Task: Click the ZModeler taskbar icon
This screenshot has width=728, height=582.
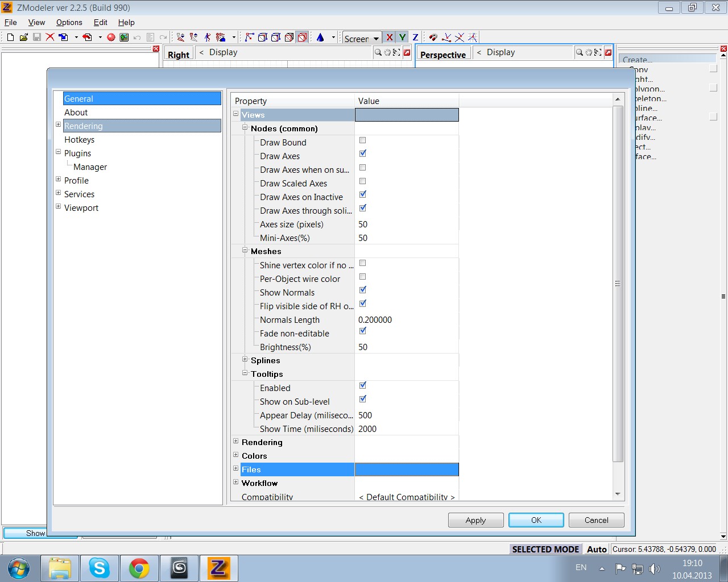Action: point(219,568)
